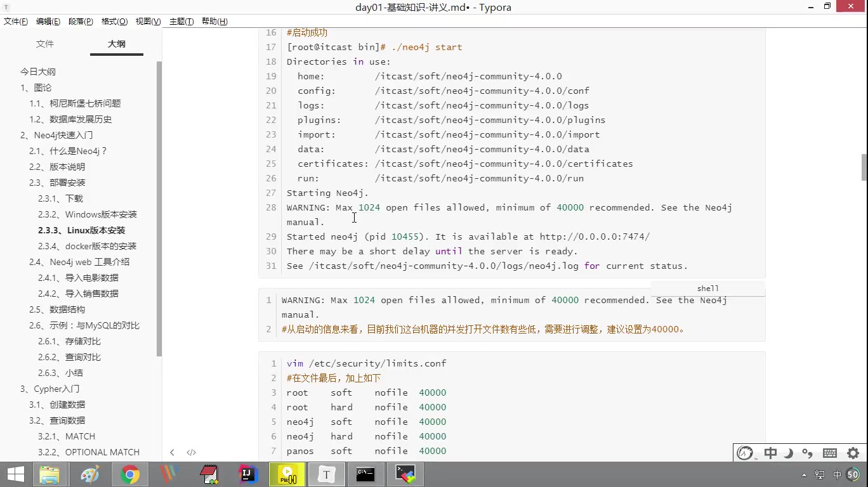Open the circular 50 tray indicator
Screen dimensions: 868x487
coord(853,474)
